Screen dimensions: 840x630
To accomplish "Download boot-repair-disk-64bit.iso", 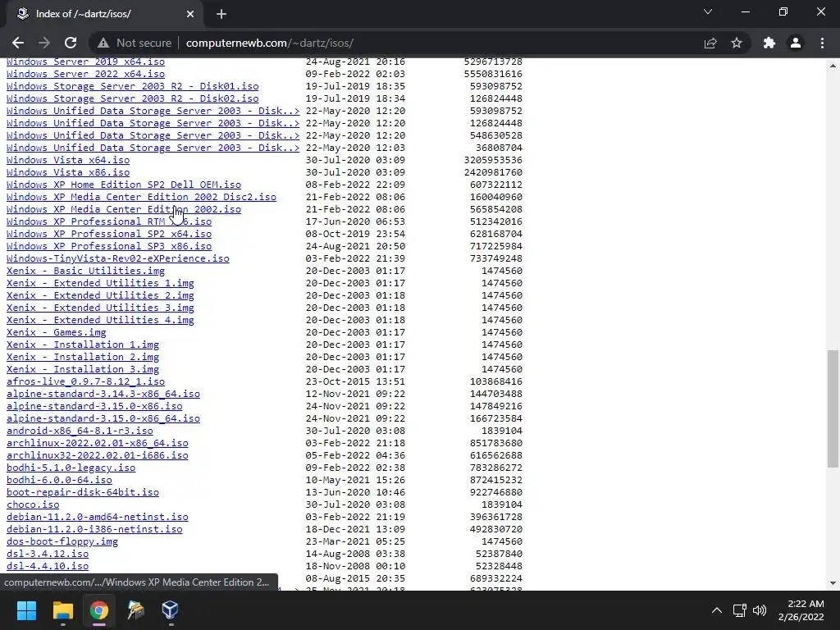I will [83, 493].
